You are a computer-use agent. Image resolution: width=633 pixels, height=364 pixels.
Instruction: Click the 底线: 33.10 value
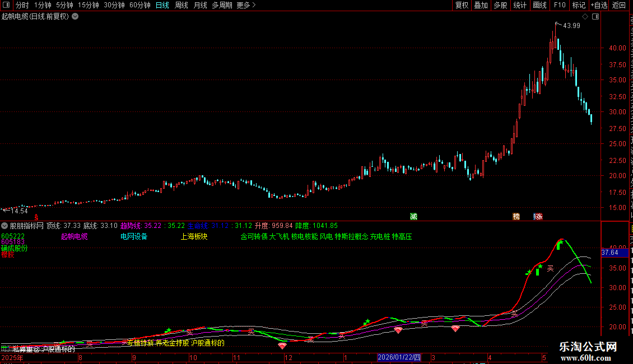[100, 226]
